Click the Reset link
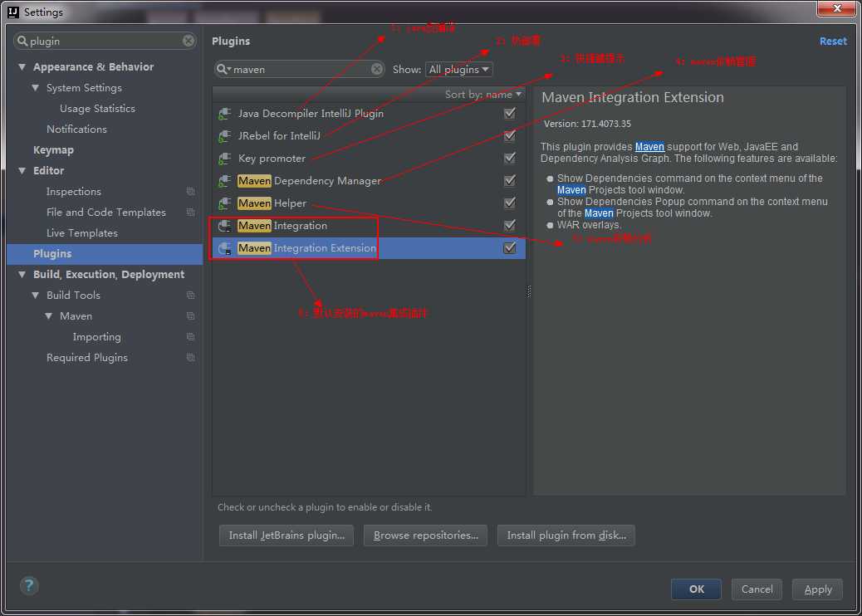This screenshot has height=616, width=862. 833,42
